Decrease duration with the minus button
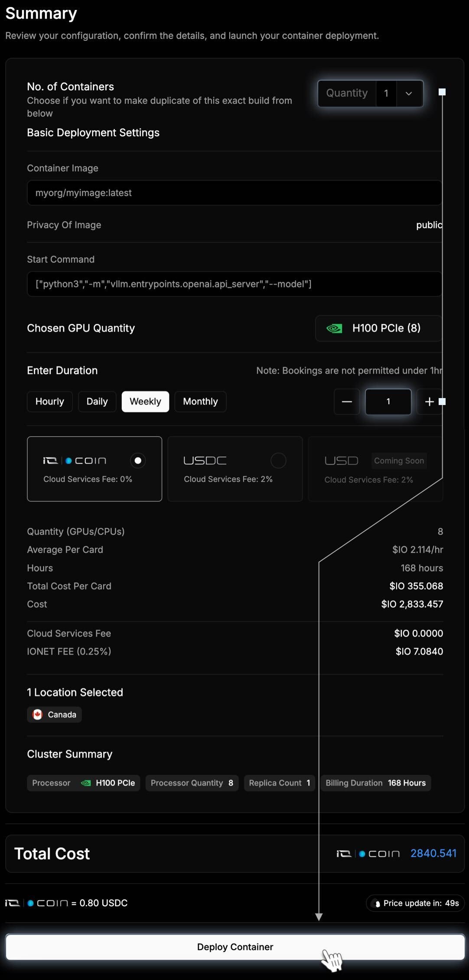Viewport: 469px width, 980px height. click(347, 402)
